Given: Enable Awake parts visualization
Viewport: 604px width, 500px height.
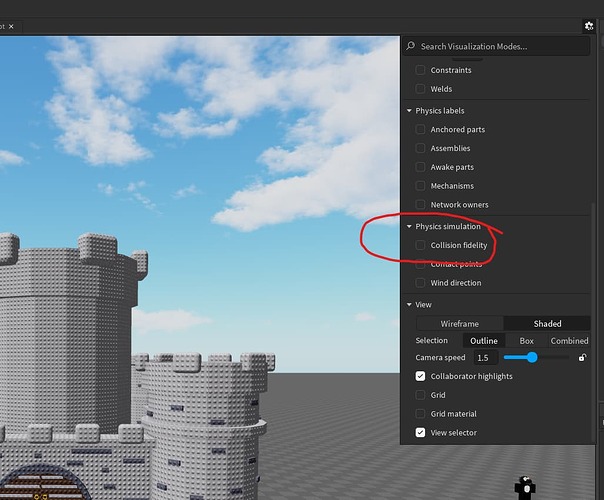Looking at the screenshot, I should (420, 167).
